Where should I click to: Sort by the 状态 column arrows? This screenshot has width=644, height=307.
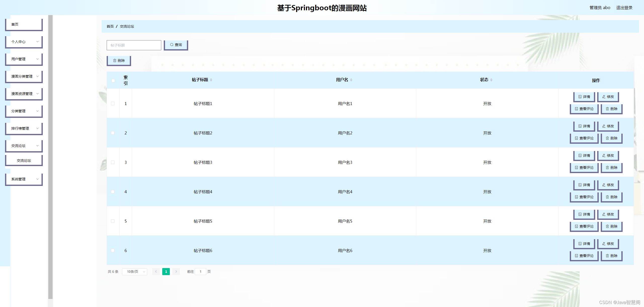491,80
